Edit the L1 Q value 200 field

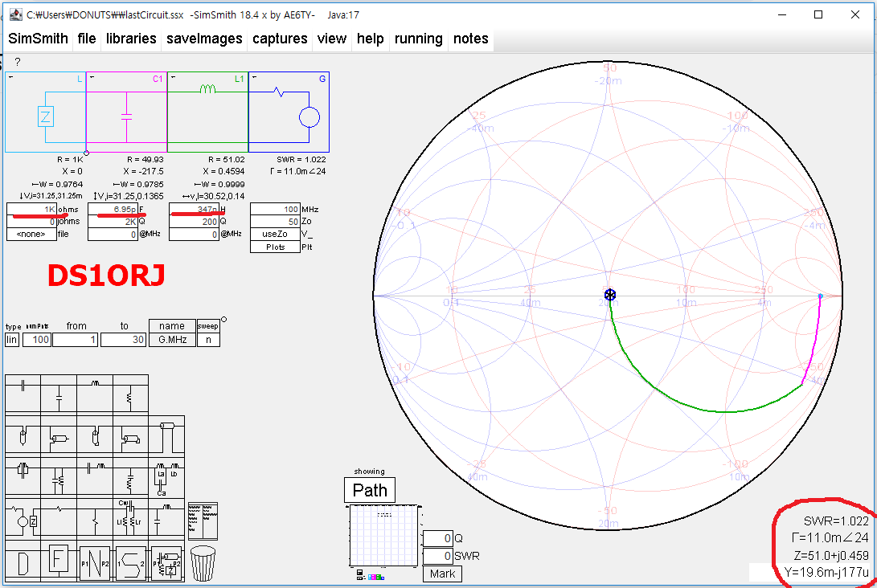194,222
